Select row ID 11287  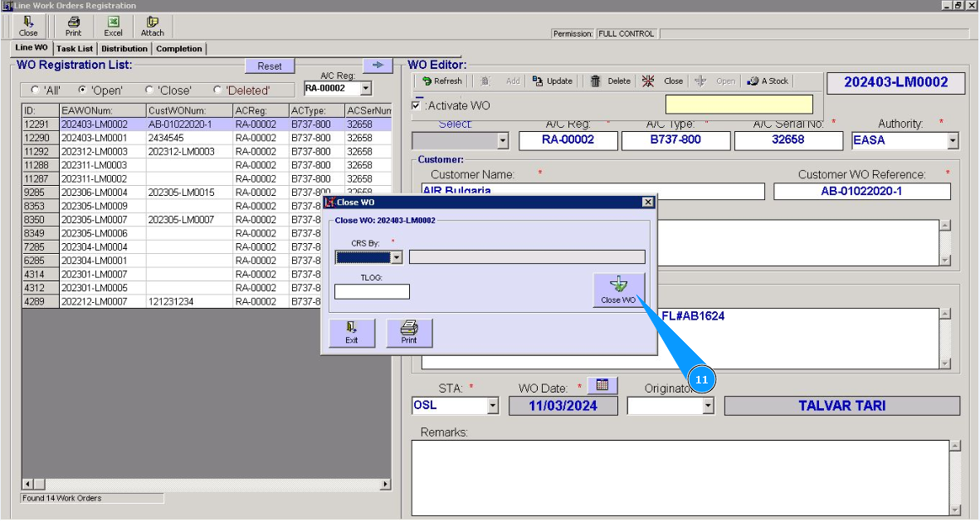point(207,178)
